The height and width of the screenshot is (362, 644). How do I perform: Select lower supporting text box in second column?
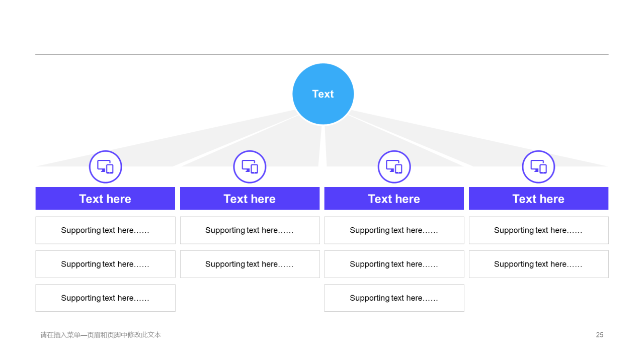250,264
